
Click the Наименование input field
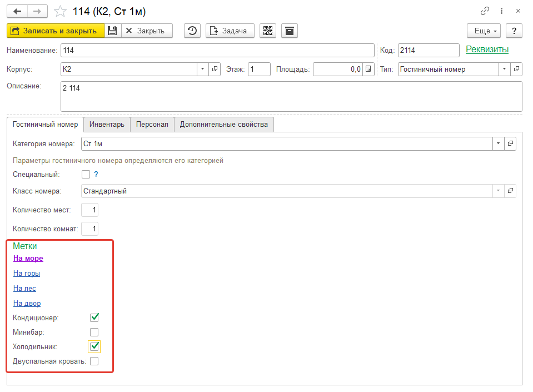(x=217, y=50)
